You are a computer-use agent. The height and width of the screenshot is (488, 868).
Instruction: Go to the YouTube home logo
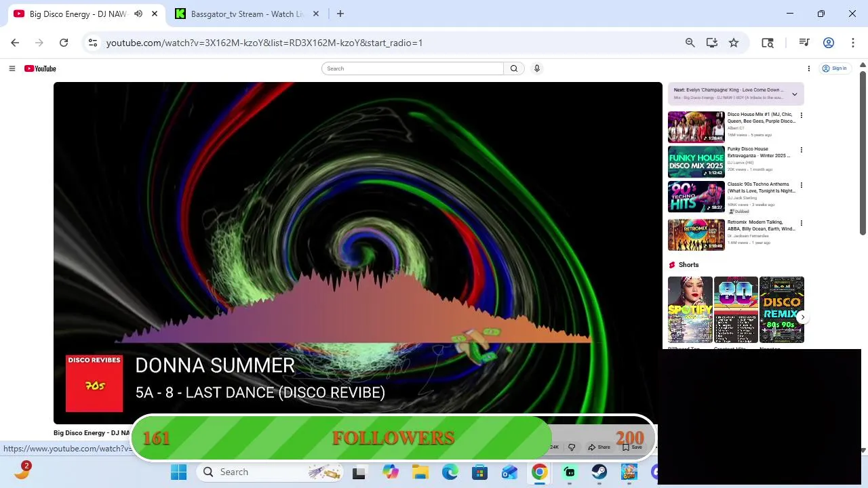pos(40,68)
